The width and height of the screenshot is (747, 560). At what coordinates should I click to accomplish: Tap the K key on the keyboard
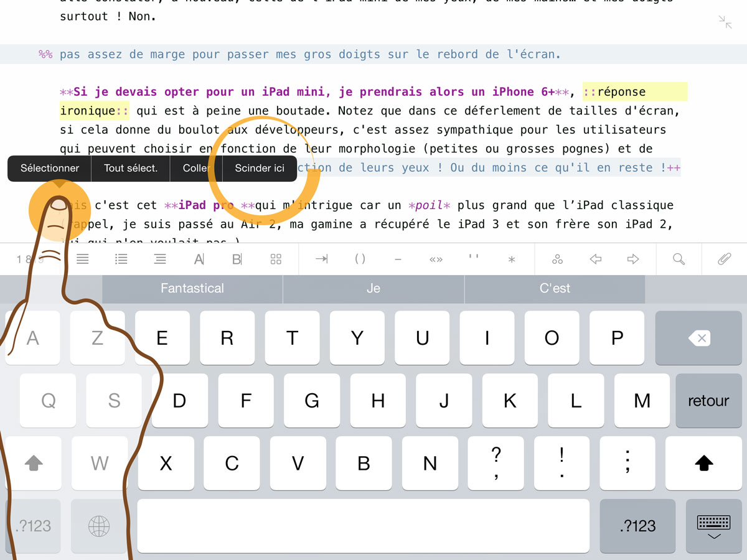click(x=510, y=401)
